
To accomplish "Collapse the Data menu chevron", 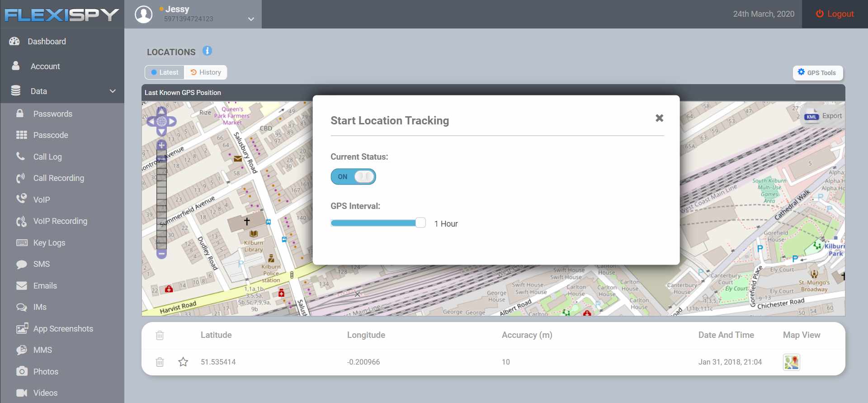I will pos(113,91).
